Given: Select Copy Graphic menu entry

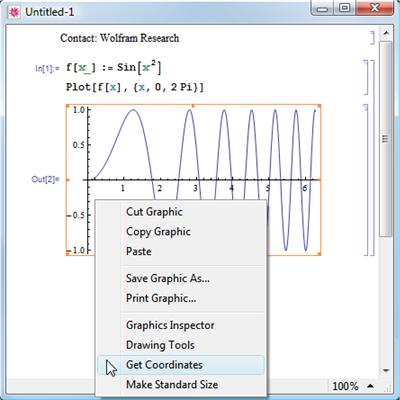Looking at the screenshot, I should (158, 232).
